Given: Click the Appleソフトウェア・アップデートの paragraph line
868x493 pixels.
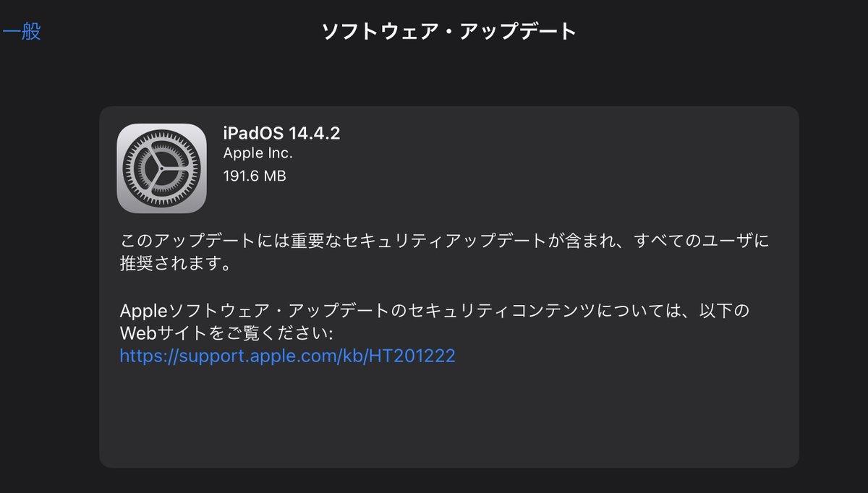Looking at the screenshot, I should (x=435, y=312).
